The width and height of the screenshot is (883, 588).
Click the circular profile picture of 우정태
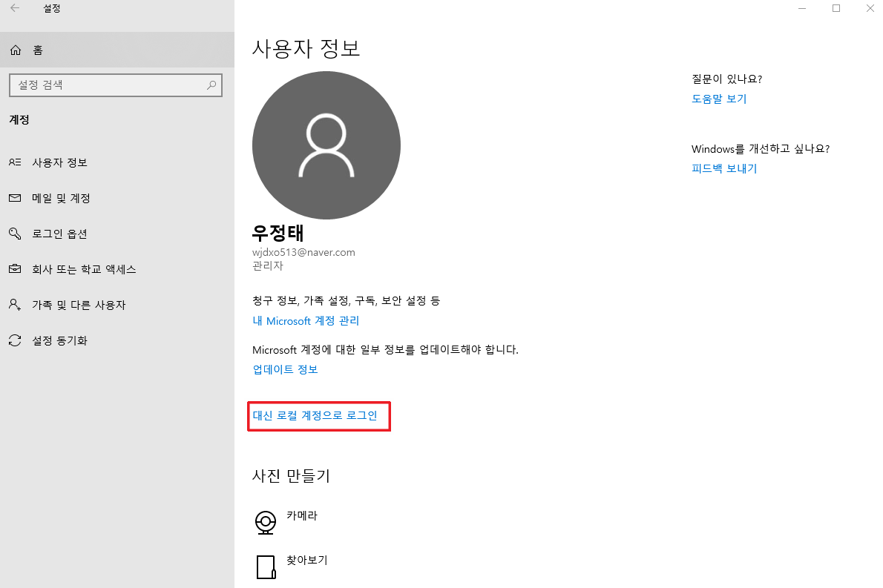click(326, 145)
